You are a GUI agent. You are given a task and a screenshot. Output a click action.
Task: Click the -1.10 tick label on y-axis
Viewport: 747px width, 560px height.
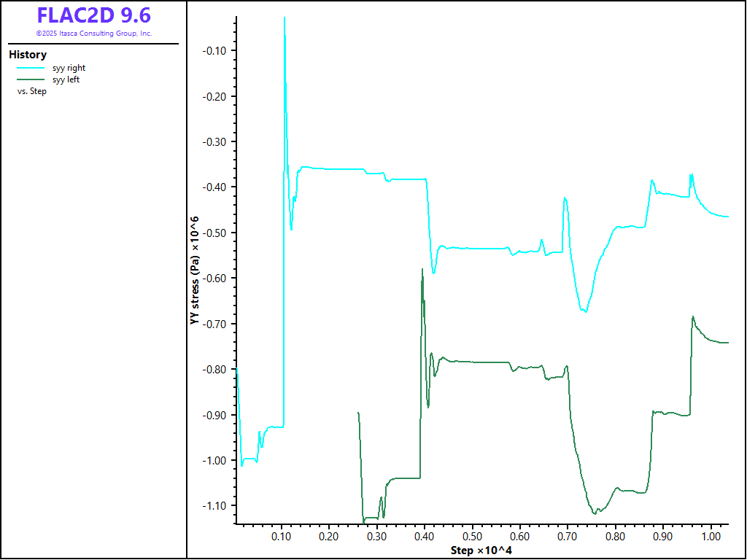(x=216, y=506)
